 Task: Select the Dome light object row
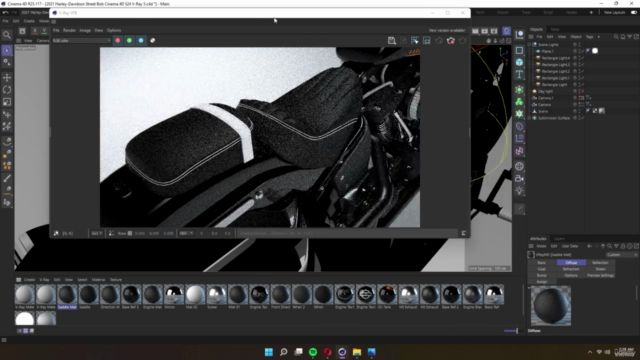[x=545, y=91]
